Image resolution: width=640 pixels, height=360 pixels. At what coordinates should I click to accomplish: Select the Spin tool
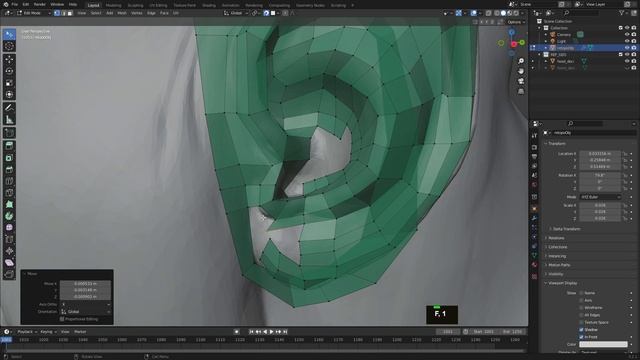click(9, 216)
